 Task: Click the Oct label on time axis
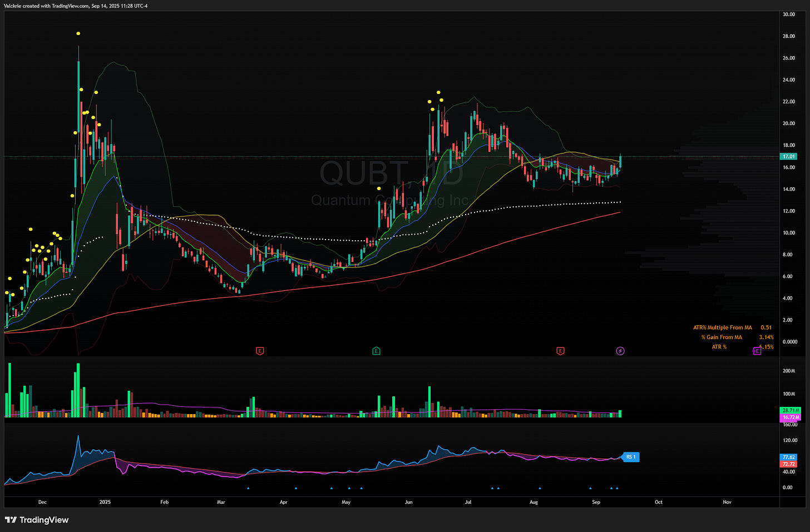coord(659,502)
